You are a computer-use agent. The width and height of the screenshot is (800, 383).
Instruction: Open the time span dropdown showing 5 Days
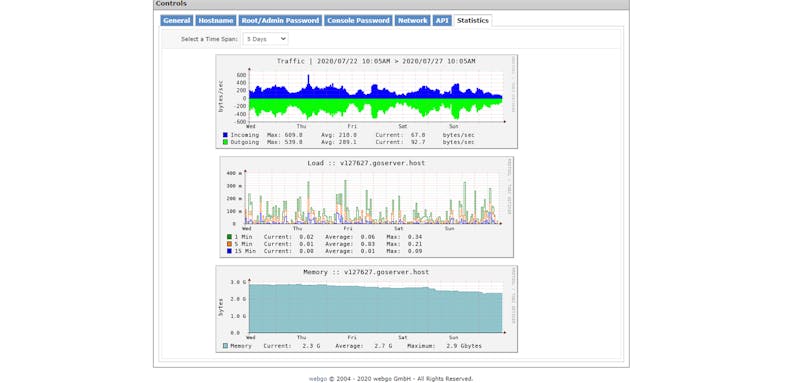tap(265, 39)
